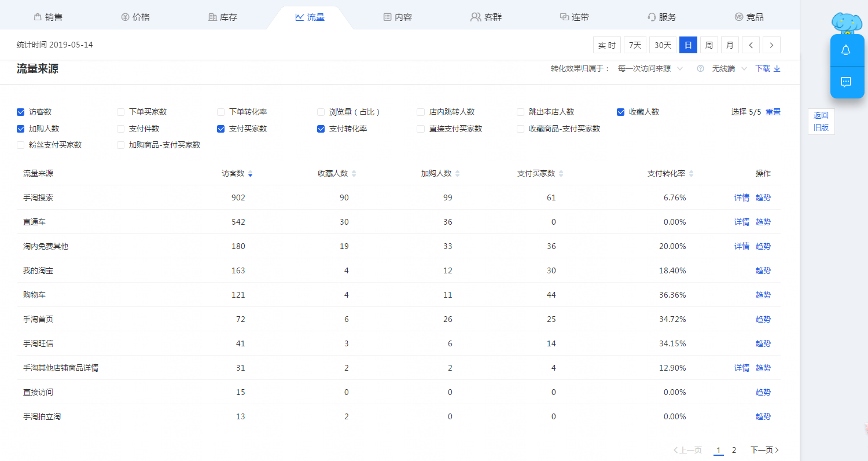Image resolution: width=868 pixels, height=461 pixels.
Task: Check the 加购商品-支付买家数 checkbox
Action: pos(120,145)
